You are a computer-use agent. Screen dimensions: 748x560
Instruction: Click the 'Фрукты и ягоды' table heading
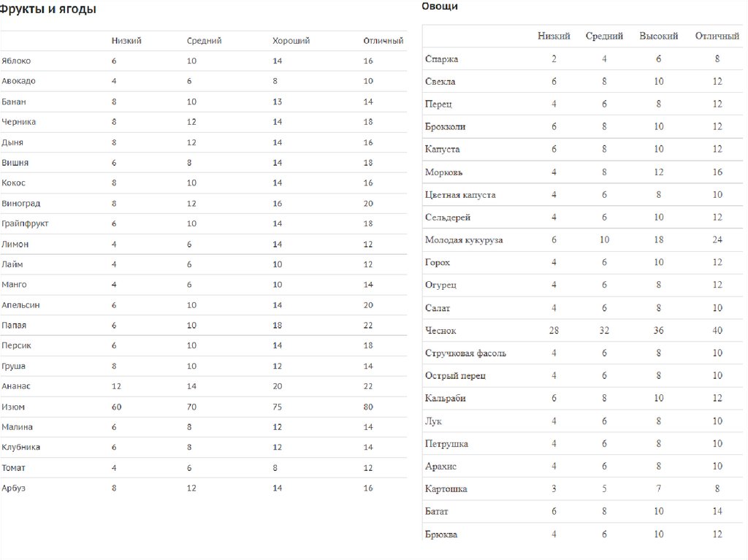pos(47,9)
